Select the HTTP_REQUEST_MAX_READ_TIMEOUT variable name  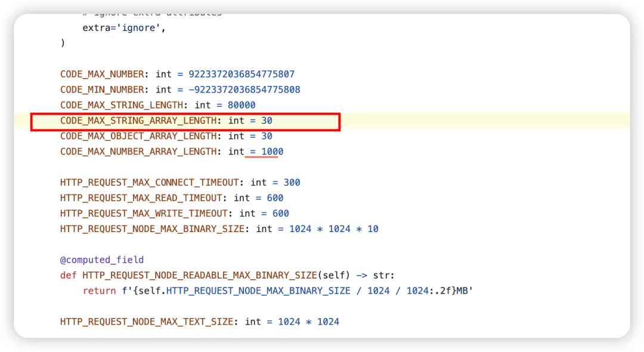(141, 198)
